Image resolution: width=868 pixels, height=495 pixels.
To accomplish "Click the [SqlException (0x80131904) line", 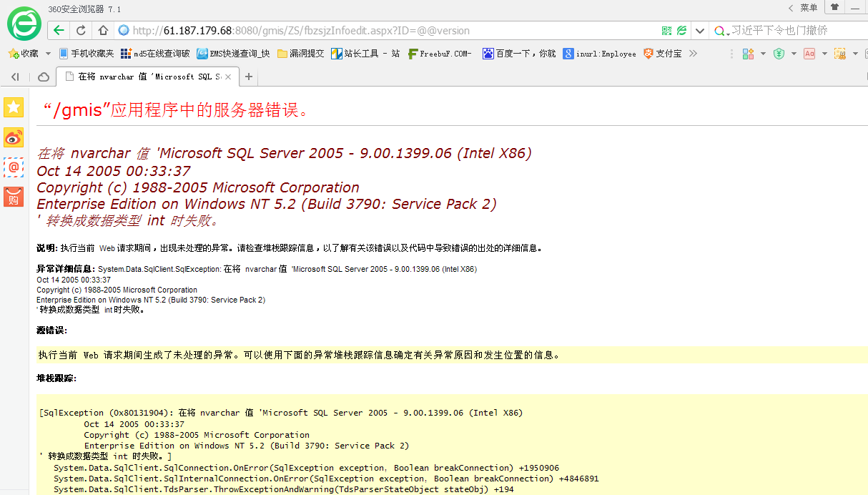I will point(281,413).
